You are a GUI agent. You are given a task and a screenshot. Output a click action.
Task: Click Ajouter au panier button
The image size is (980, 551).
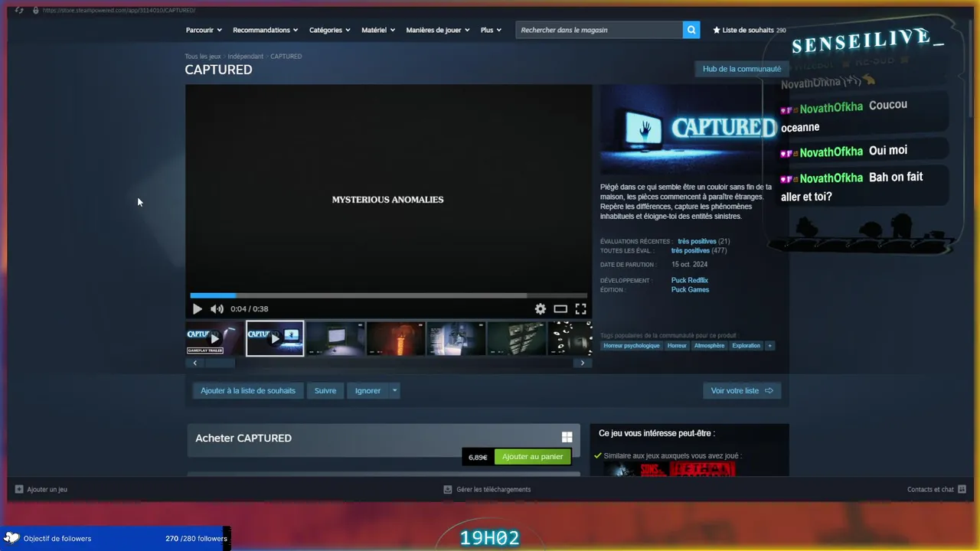point(533,457)
